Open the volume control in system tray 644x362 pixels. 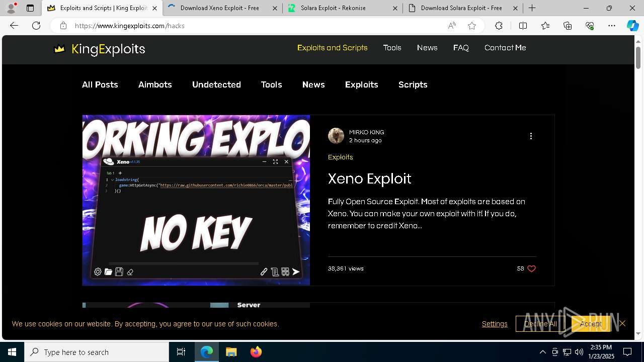[579, 352]
